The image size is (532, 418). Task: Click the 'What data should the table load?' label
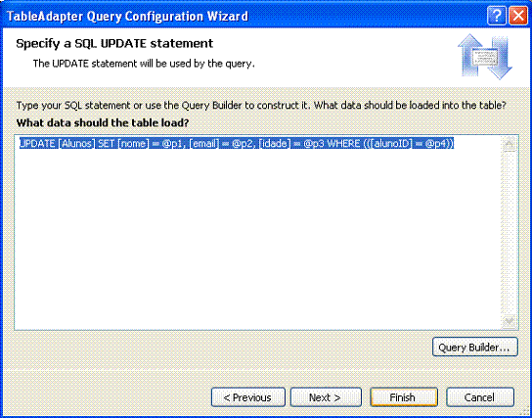tap(103, 122)
